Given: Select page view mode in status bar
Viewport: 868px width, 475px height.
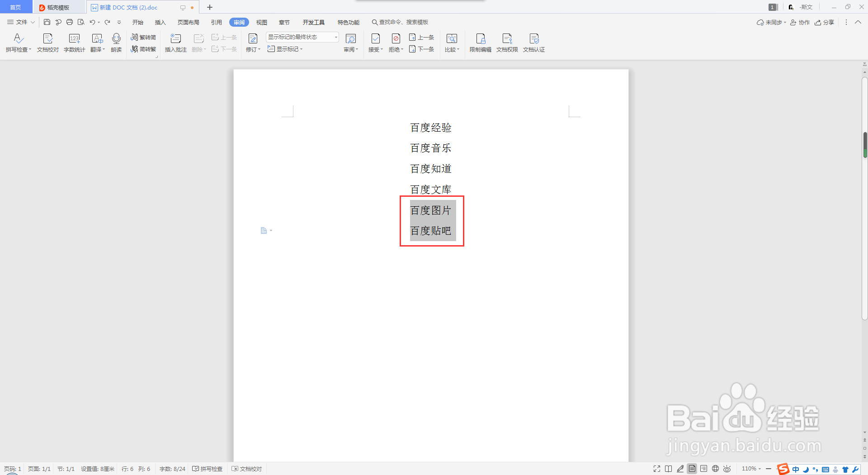Looking at the screenshot, I should [x=692, y=469].
